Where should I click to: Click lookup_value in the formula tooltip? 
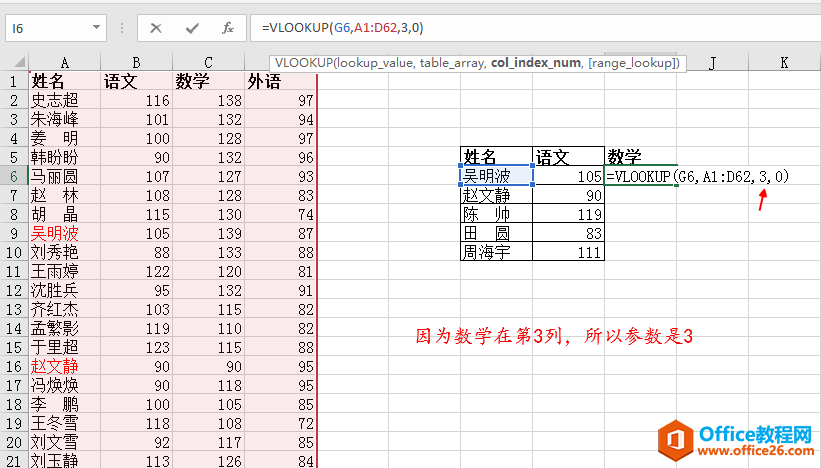click(374, 63)
